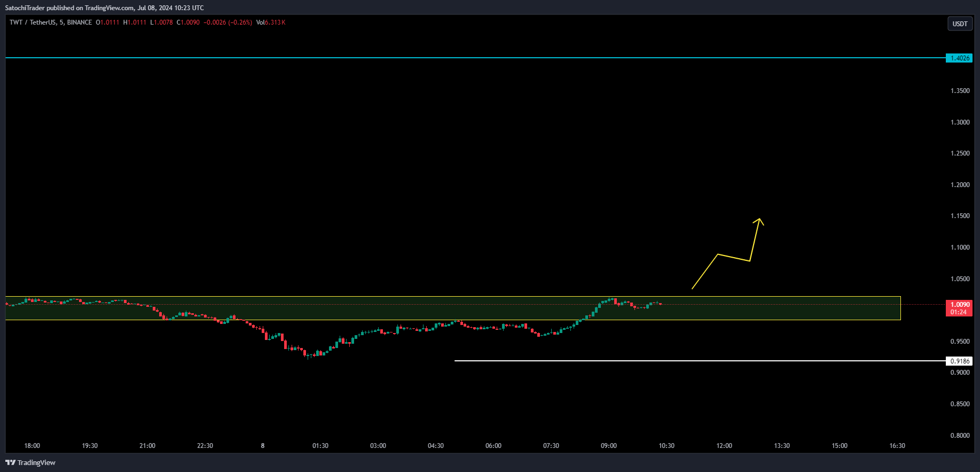Select the 1.4026 price label
The height and width of the screenshot is (472, 980).
tap(959, 58)
